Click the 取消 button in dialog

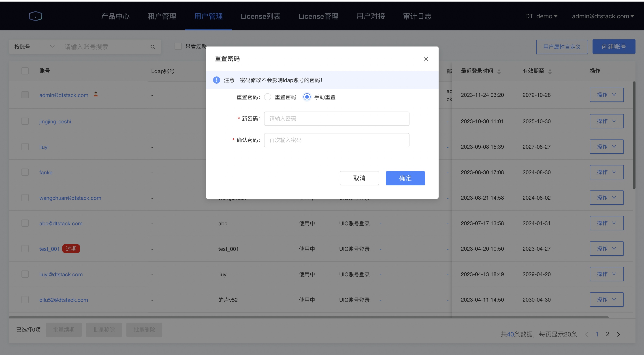coord(359,178)
